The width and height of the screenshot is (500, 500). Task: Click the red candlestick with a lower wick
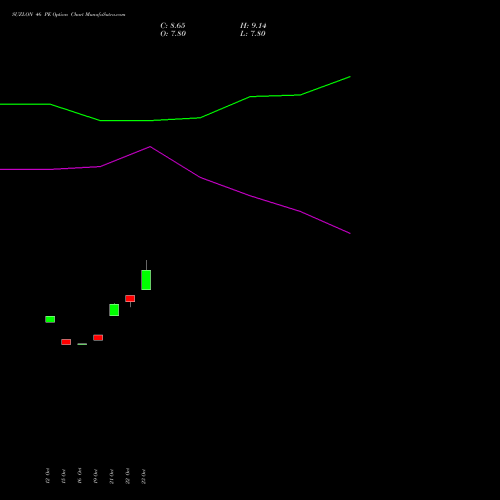tap(130, 299)
